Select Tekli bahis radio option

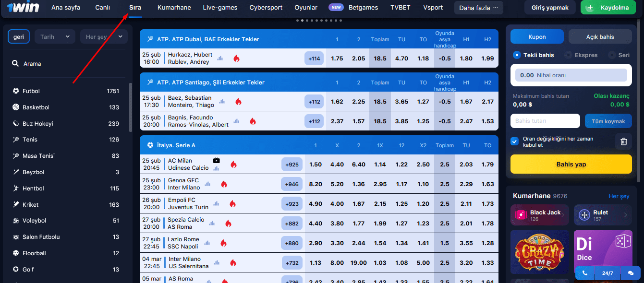pos(517,55)
